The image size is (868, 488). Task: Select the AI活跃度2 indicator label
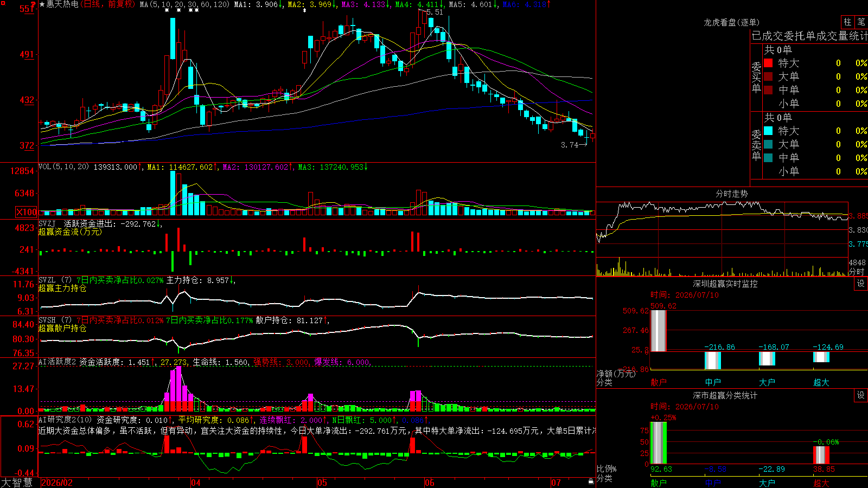[x=57, y=362]
